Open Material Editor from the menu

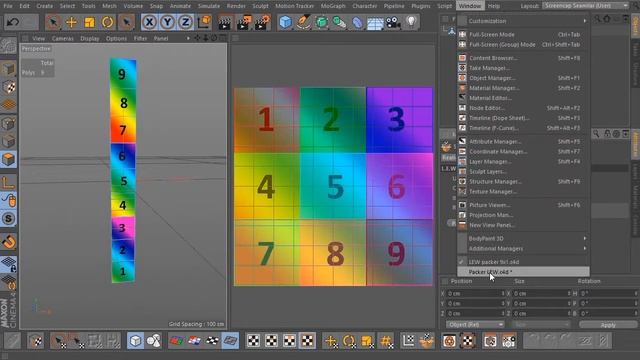(523, 98)
